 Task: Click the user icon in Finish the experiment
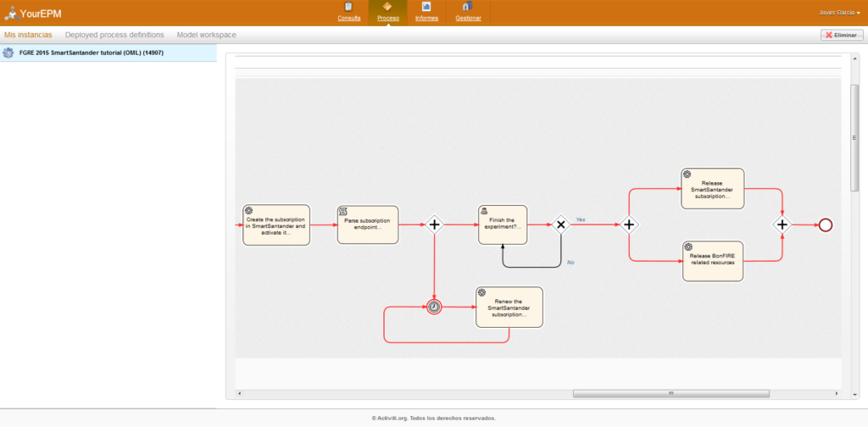(484, 211)
